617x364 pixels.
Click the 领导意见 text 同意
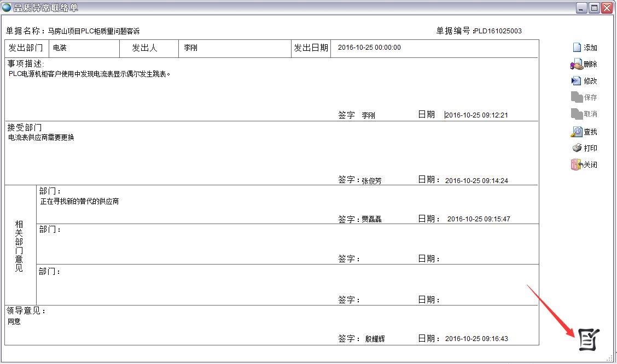tap(14, 322)
